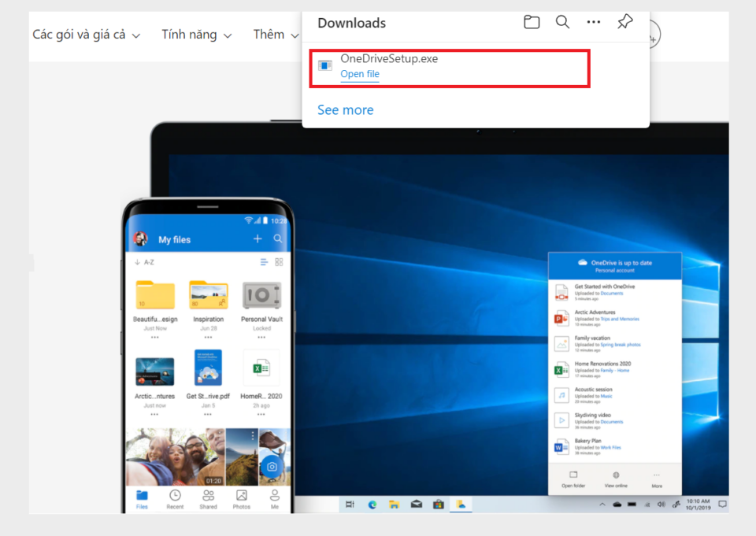Open the Inspiration shared folder
Image resolution: width=756 pixels, height=536 pixels.
tap(208, 294)
